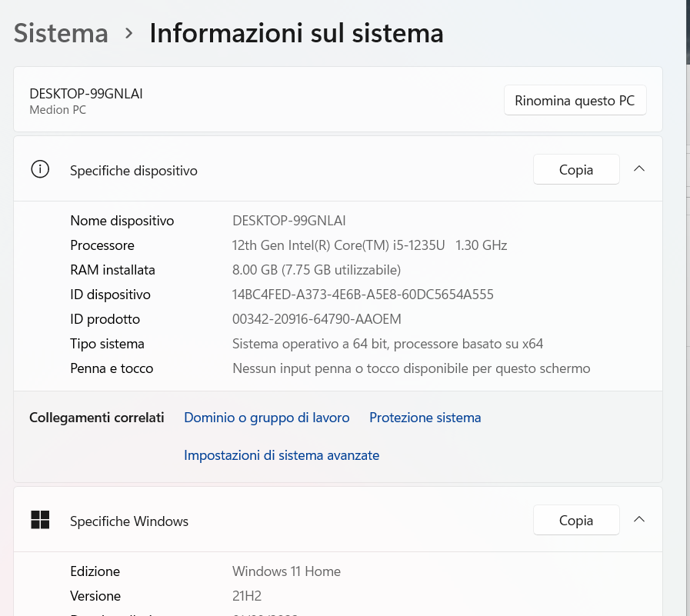Select the 21H2 version value
The image size is (690, 616).
[x=246, y=596]
